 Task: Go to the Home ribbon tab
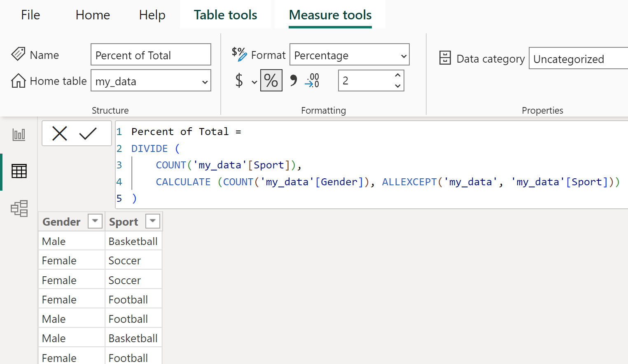[93, 15]
